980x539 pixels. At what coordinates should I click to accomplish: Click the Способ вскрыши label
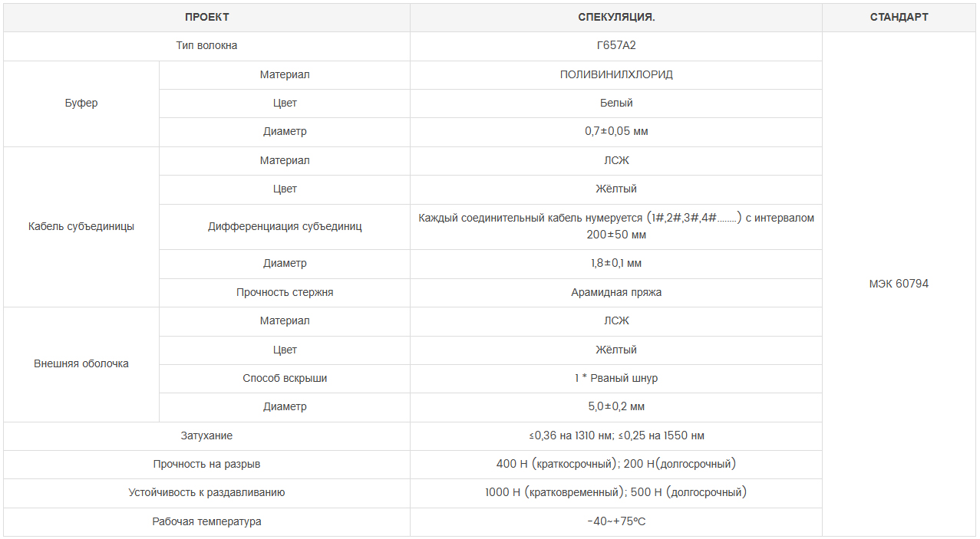pyautogui.click(x=285, y=378)
